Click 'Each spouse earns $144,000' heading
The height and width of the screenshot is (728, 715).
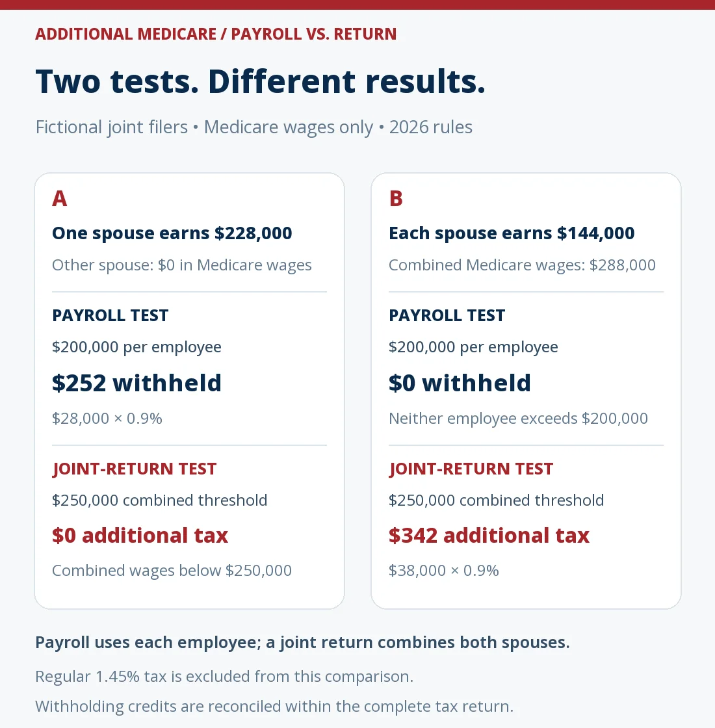[x=511, y=233]
